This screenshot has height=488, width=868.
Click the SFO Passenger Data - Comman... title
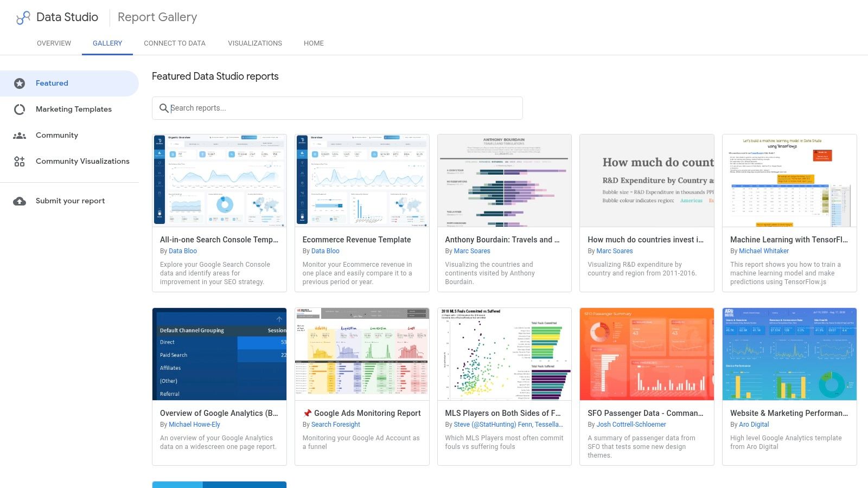(x=646, y=413)
